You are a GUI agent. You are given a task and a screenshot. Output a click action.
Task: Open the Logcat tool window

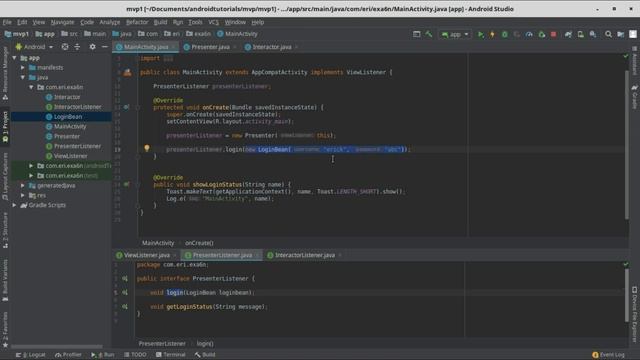coord(31,355)
